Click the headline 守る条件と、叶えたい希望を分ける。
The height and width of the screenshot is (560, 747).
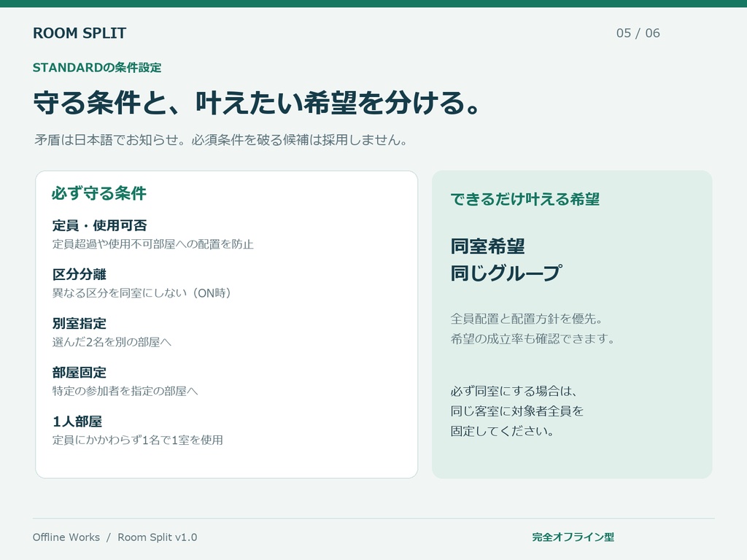257,103
